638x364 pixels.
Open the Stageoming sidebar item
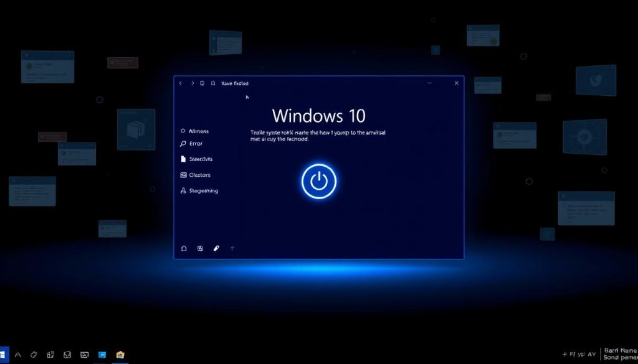[203, 191]
